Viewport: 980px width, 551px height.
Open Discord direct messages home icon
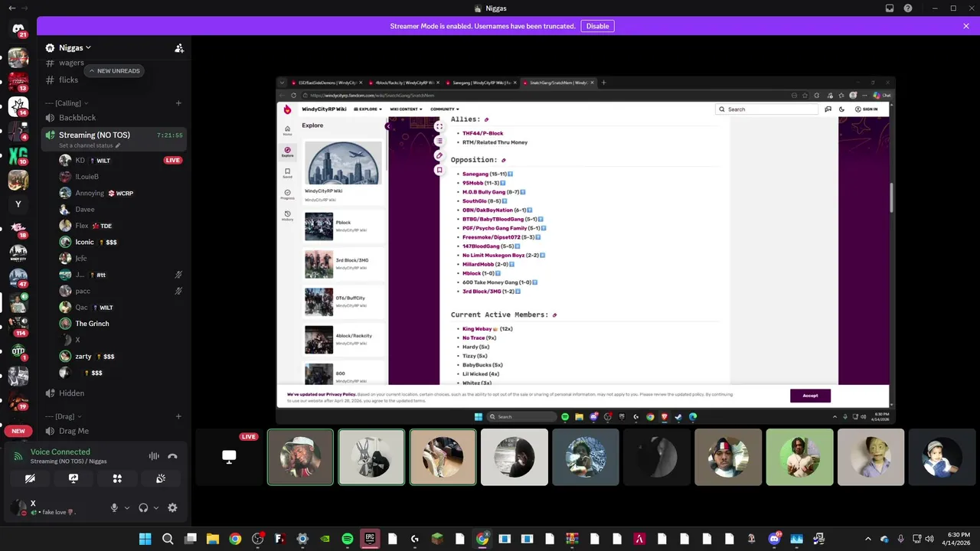(18, 29)
